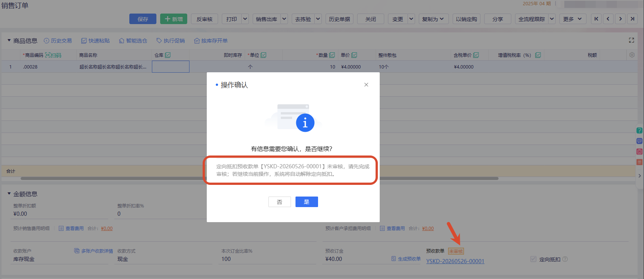Click the 分享 button
Screen dimensions: 644x279
tap(498, 19)
